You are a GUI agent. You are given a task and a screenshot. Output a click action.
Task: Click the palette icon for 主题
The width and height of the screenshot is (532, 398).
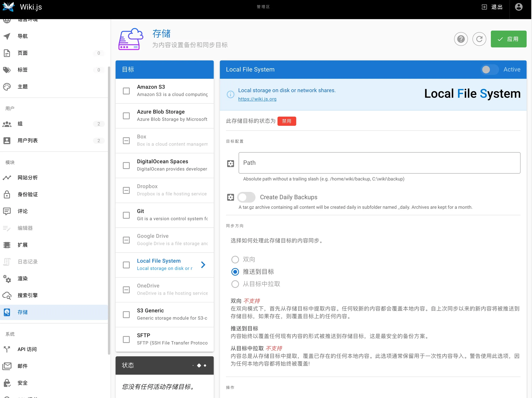[7, 87]
